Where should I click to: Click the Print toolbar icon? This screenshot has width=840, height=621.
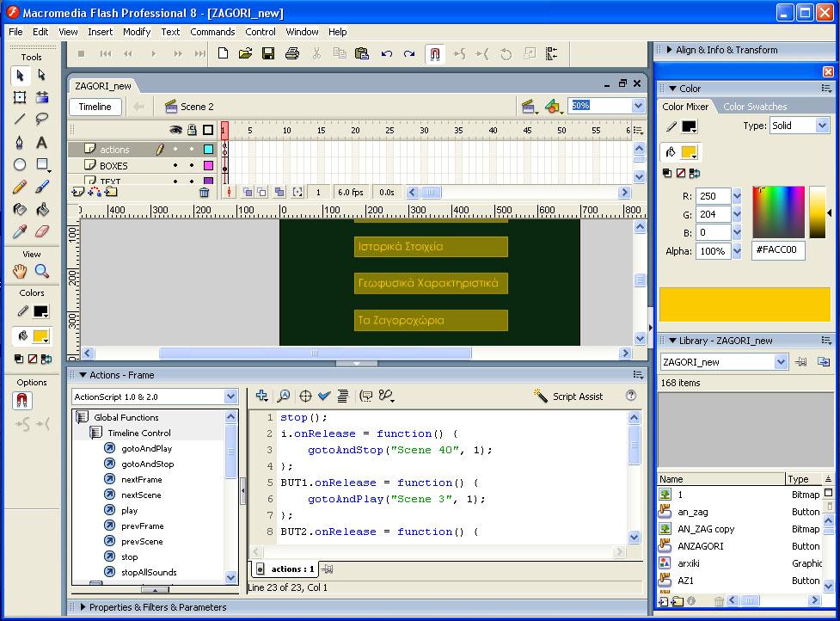click(292, 53)
